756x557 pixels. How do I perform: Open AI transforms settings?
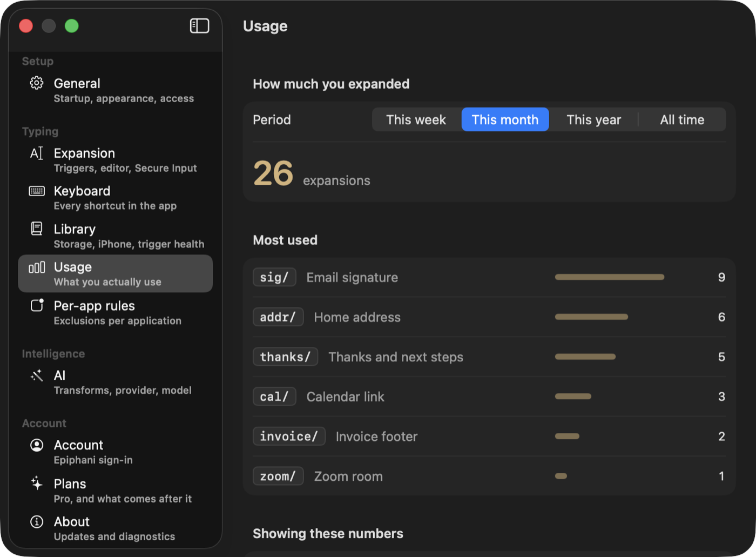pyautogui.click(x=116, y=382)
